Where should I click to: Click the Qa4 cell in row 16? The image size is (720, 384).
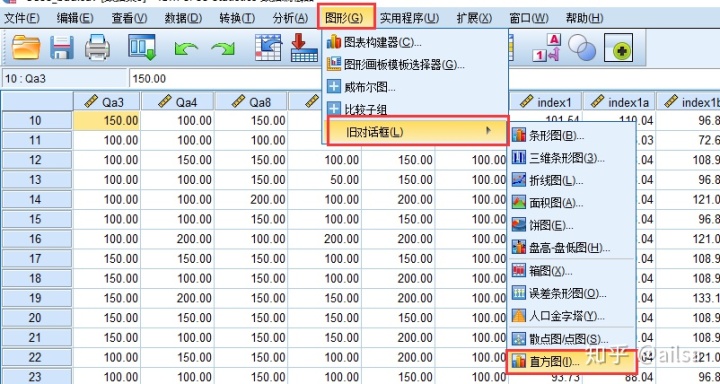click(178, 239)
